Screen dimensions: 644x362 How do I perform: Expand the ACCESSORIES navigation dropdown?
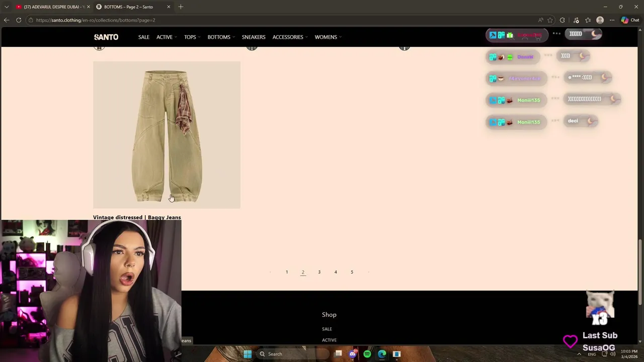tap(290, 37)
